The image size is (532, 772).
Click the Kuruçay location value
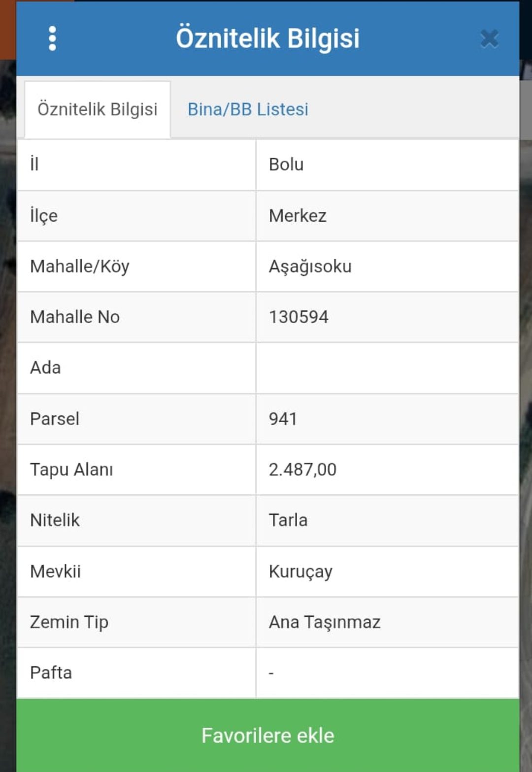click(x=300, y=571)
